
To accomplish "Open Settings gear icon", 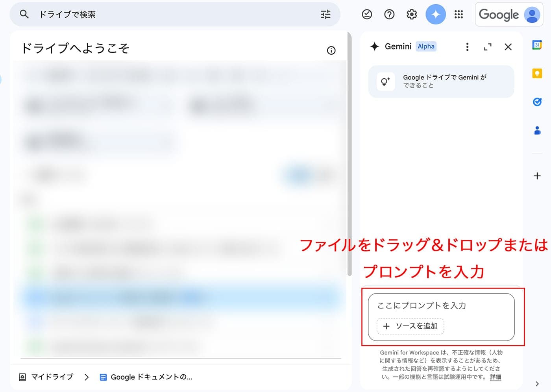I will tap(412, 15).
